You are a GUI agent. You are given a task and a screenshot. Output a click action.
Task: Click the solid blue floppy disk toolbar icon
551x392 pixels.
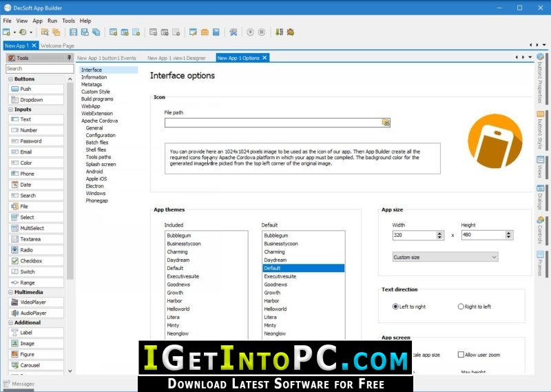[x=216, y=32]
